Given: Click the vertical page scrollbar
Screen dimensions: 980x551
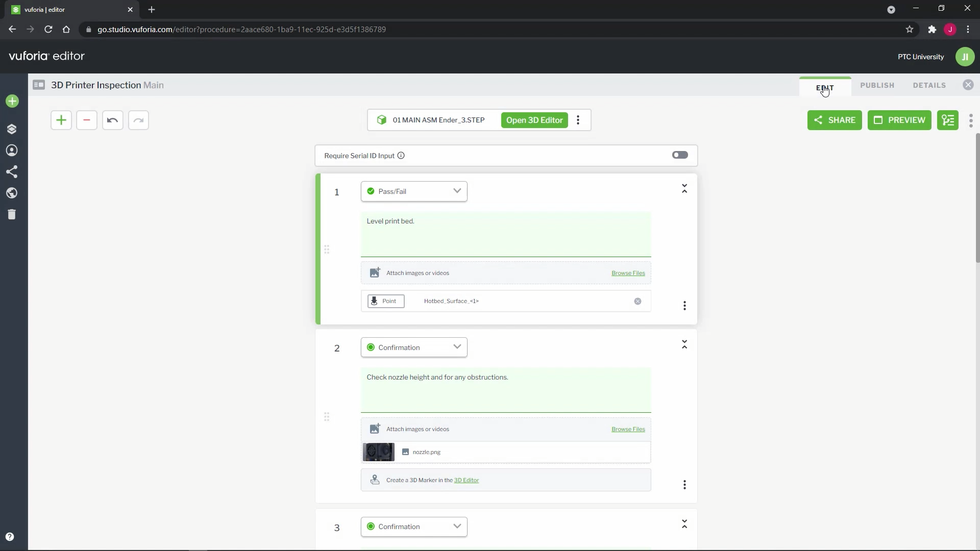Looking at the screenshot, I should click(977, 199).
